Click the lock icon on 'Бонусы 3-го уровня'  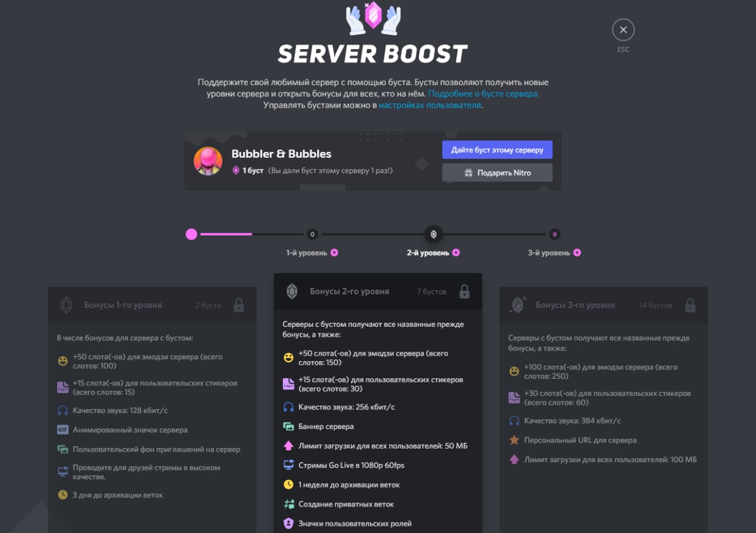[x=690, y=305]
